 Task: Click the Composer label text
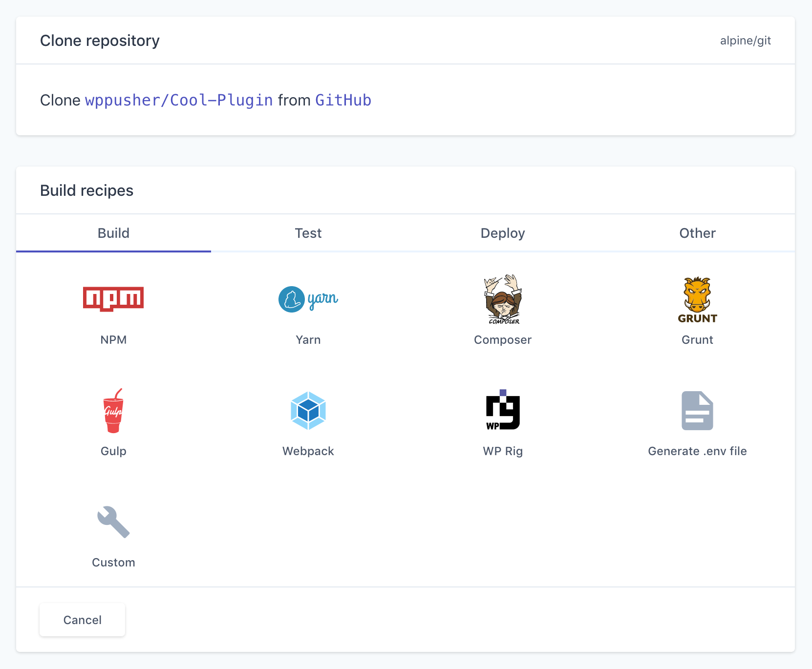point(503,340)
